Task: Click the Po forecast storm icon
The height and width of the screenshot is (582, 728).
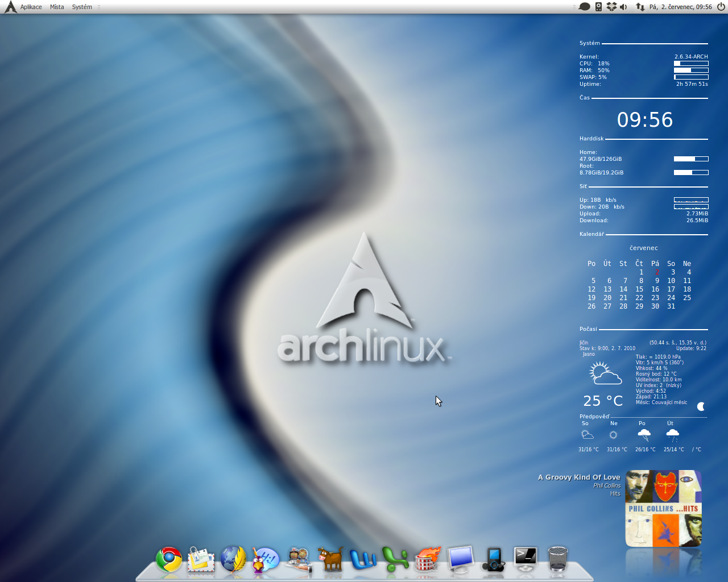Action: pyautogui.click(x=644, y=435)
